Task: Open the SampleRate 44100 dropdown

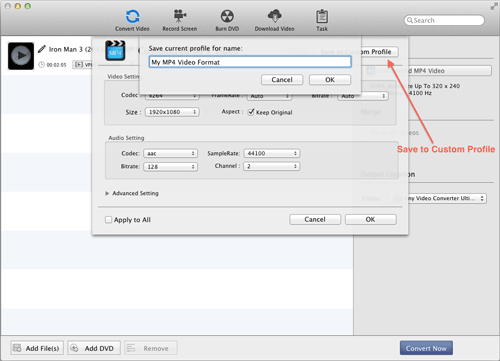Action: [272, 153]
